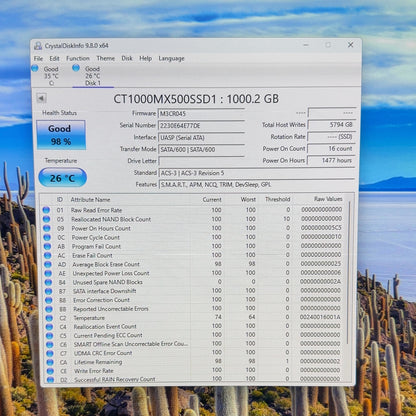Click the Good 98 % health status button
Viewport: 416px width, 416px height.
point(61,135)
